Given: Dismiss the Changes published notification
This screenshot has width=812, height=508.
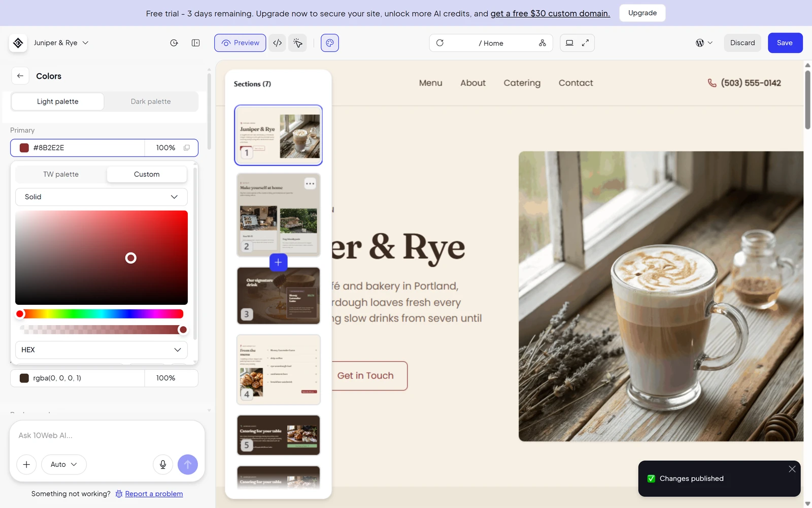Looking at the screenshot, I should click(x=792, y=469).
